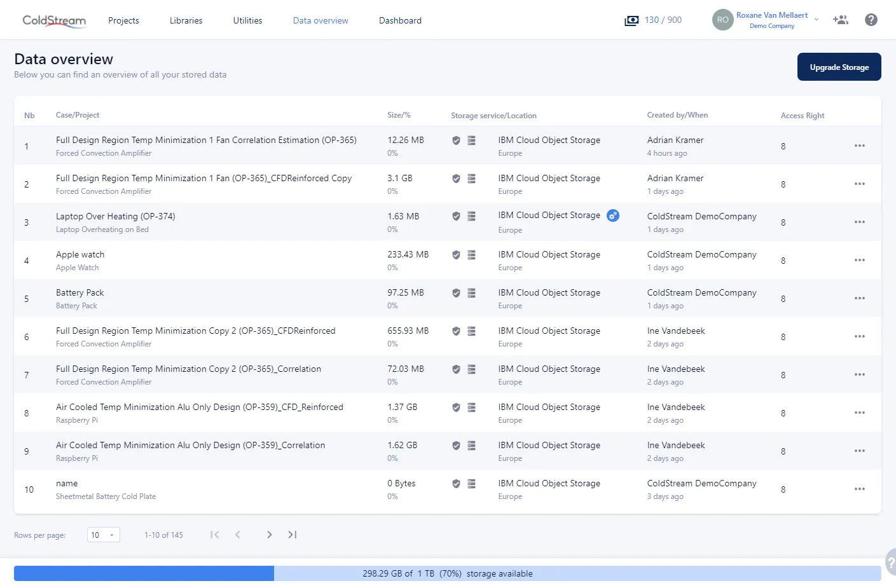Click the Access Right column header

tap(803, 116)
